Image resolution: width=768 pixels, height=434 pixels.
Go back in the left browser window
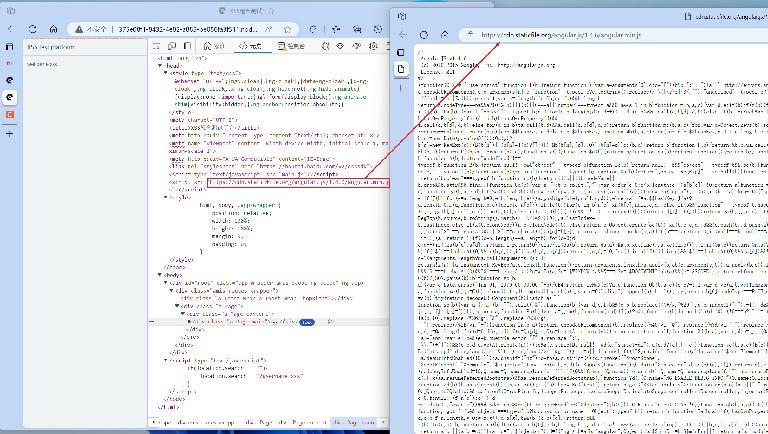pos(11,29)
